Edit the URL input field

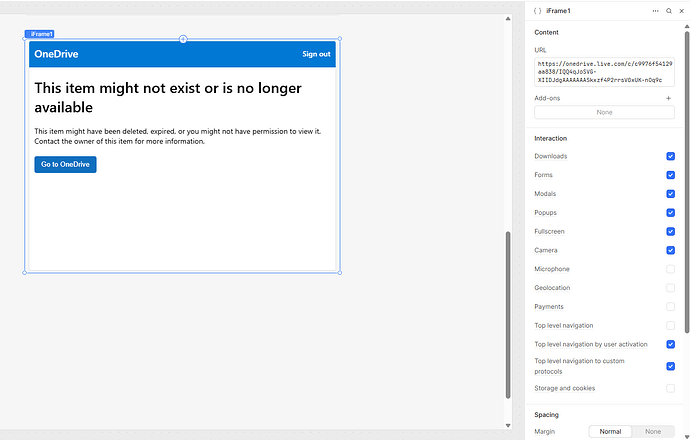pos(604,71)
